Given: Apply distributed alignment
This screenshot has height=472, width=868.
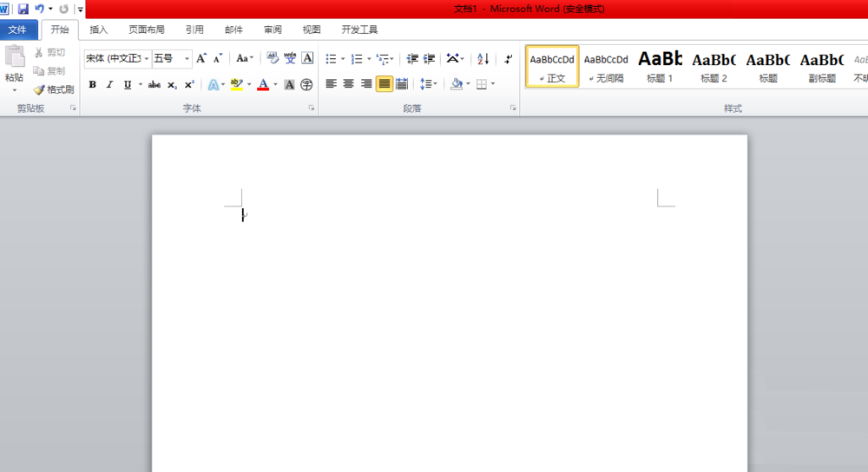Looking at the screenshot, I should coord(402,84).
